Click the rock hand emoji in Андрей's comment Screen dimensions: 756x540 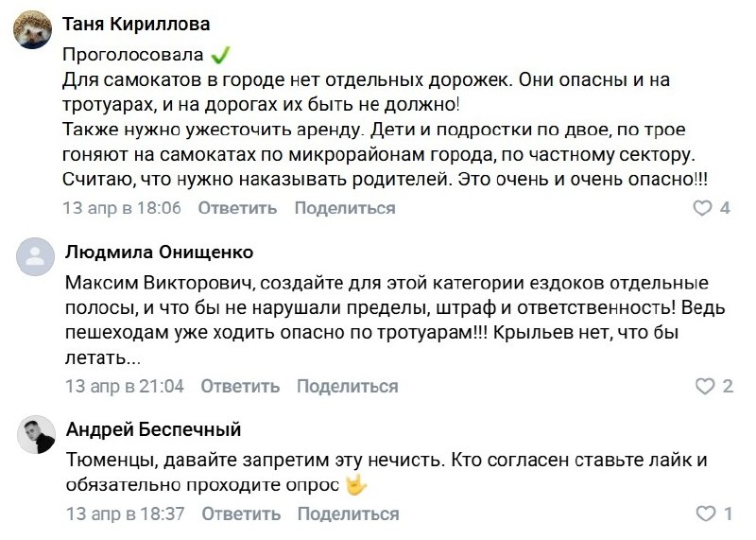[355, 486]
